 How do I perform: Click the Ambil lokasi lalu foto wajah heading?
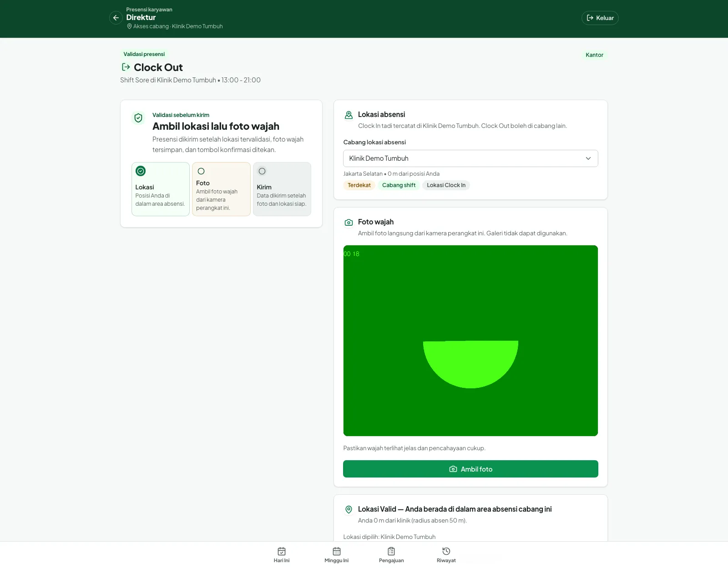click(216, 126)
